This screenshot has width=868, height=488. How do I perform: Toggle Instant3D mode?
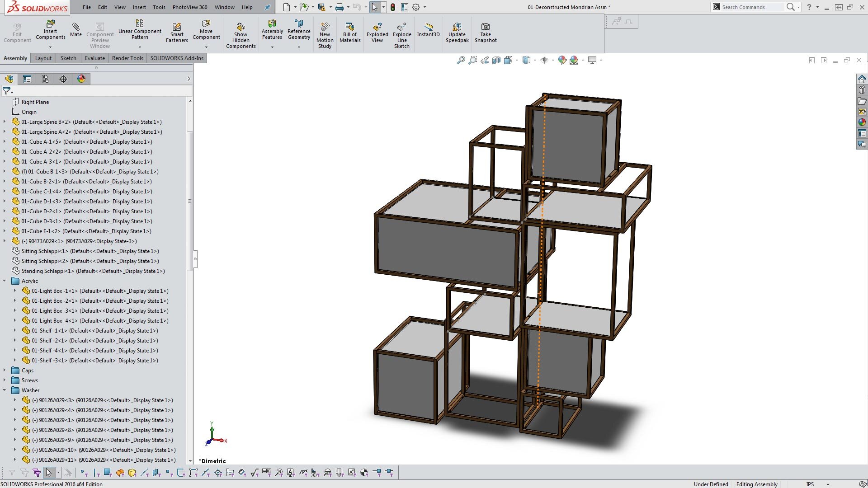(428, 30)
